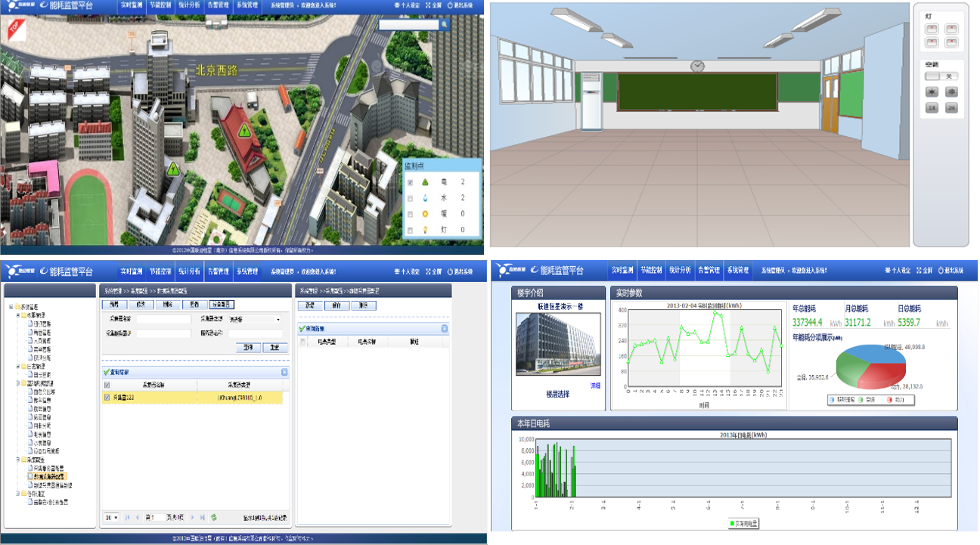Click the map search magnifier icon
Viewport: 980px width, 545px height.
point(444,25)
